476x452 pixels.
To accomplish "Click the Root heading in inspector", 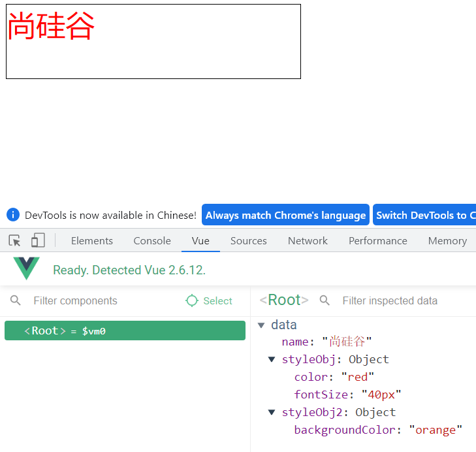I will pos(284,300).
